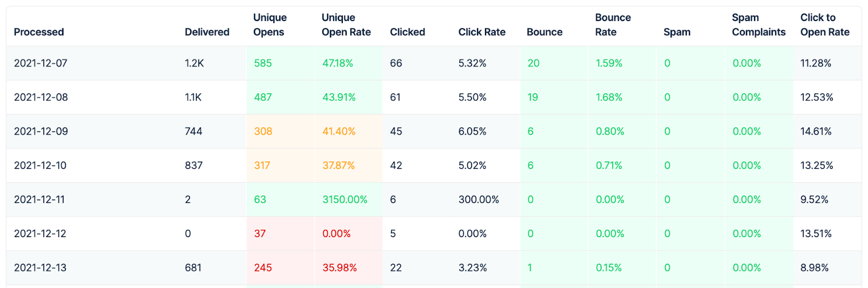Click the Unique Opens column header
This screenshot has width=868, height=288.
point(270,25)
